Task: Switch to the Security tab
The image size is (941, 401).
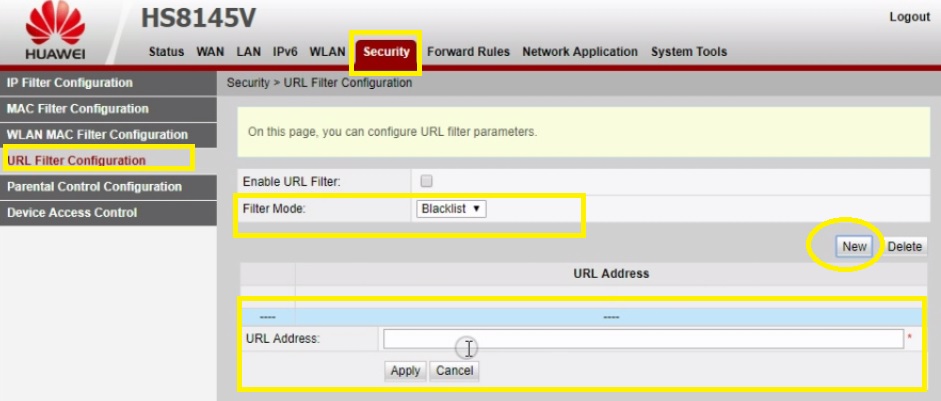Action: click(x=386, y=52)
